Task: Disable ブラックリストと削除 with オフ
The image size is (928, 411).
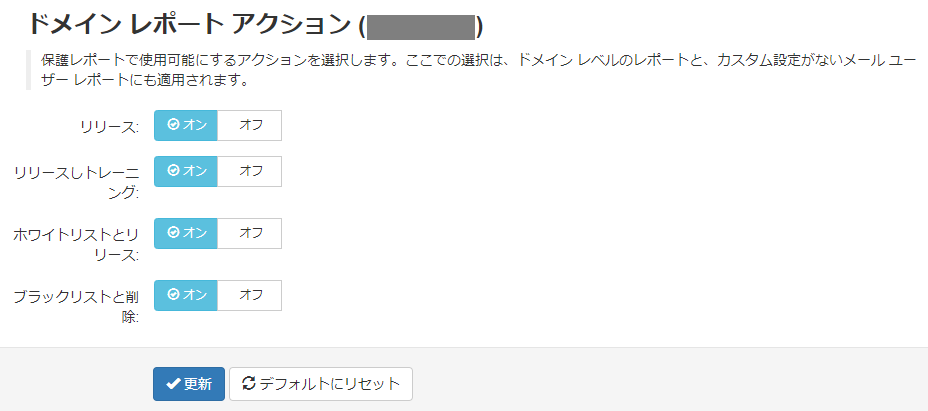Action: click(x=250, y=296)
